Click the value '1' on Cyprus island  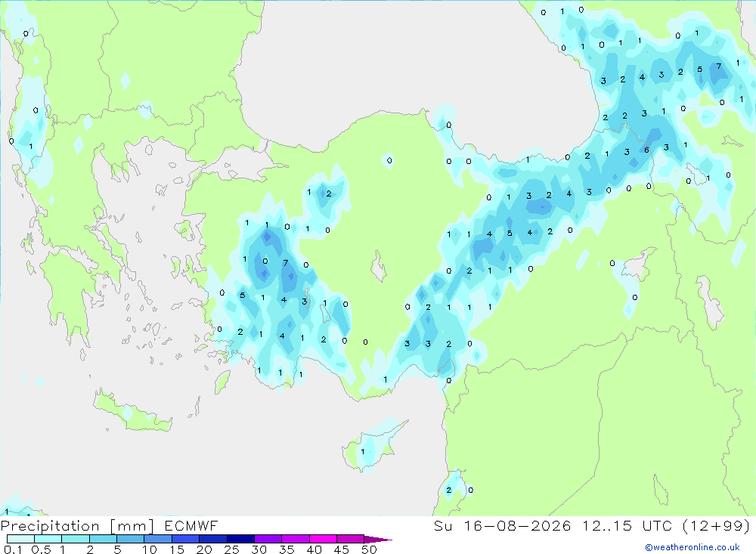point(363,452)
